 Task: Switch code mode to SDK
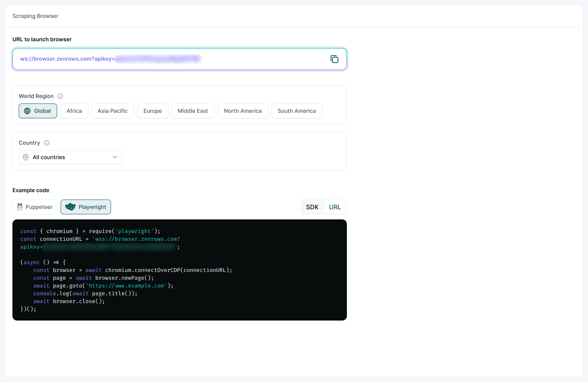[x=312, y=207]
